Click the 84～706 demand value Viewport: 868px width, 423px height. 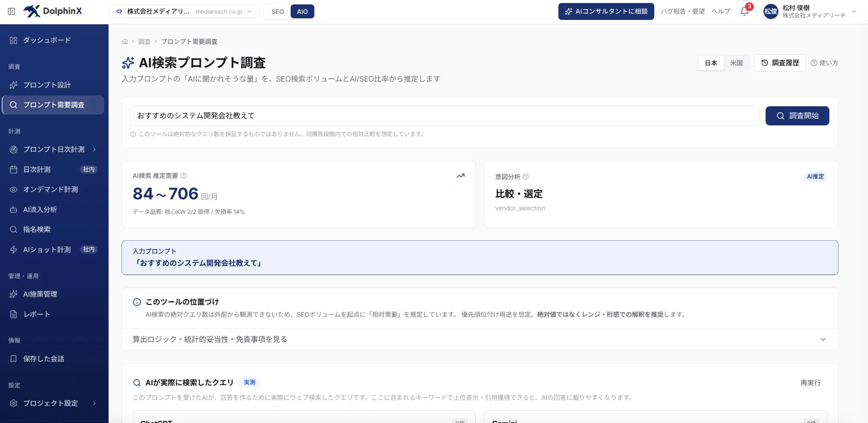(x=165, y=194)
